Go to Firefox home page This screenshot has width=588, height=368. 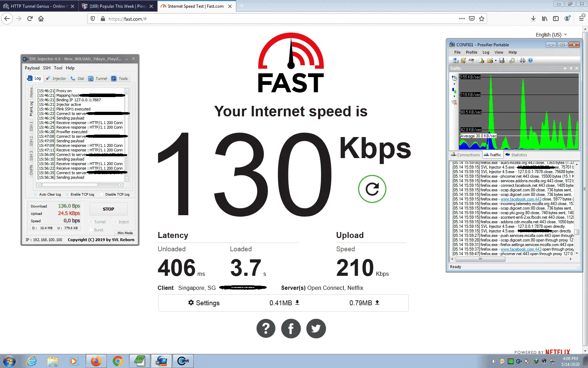pyautogui.click(x=41, y=19)
